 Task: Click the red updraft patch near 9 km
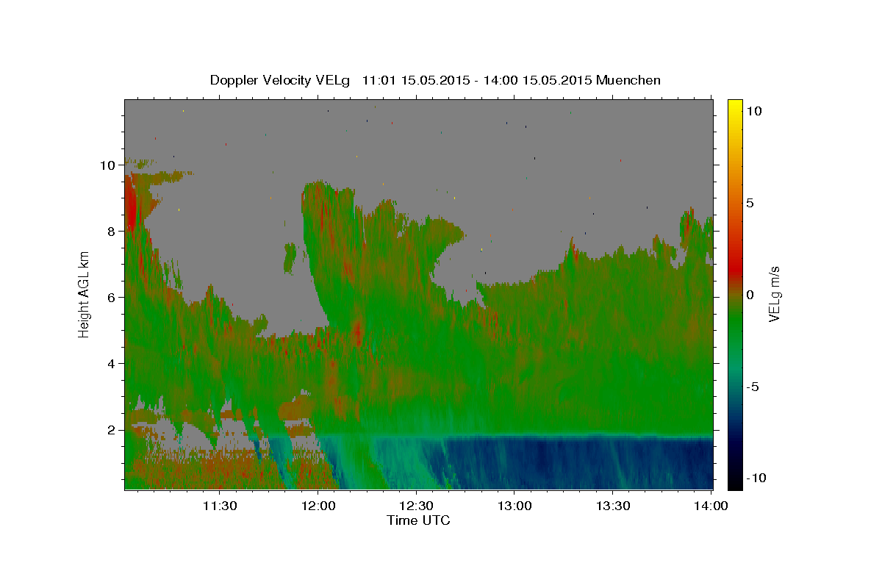coord(132,204)
